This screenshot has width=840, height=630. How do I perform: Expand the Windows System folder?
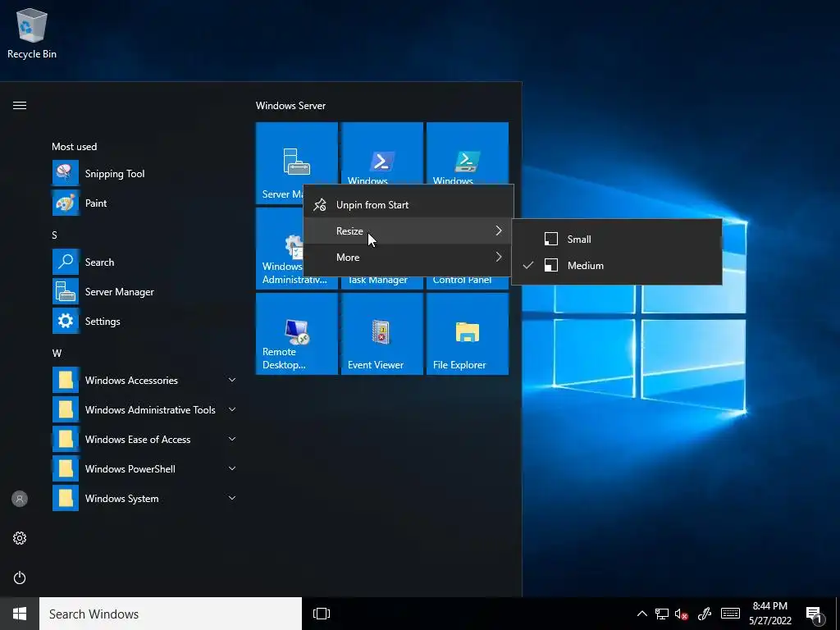coord(144,498)
